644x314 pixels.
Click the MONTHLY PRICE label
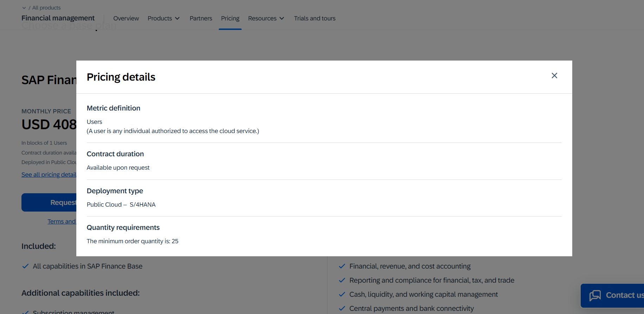46,111
